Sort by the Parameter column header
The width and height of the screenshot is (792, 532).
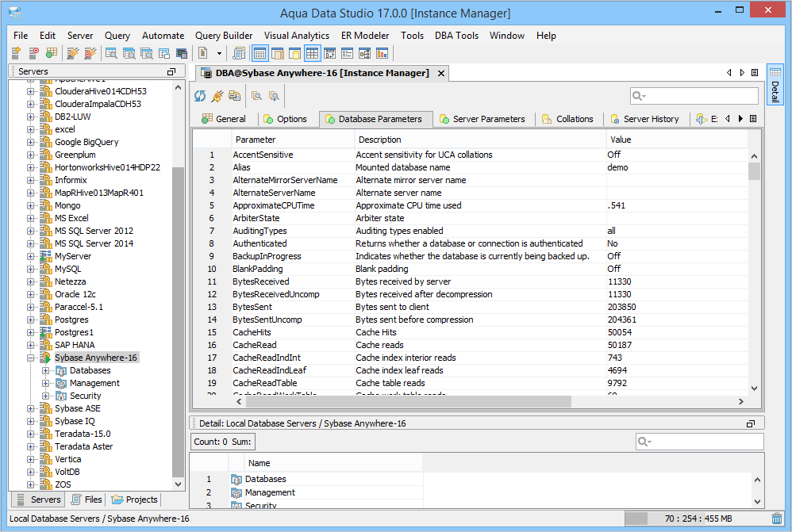click(293, 140)
